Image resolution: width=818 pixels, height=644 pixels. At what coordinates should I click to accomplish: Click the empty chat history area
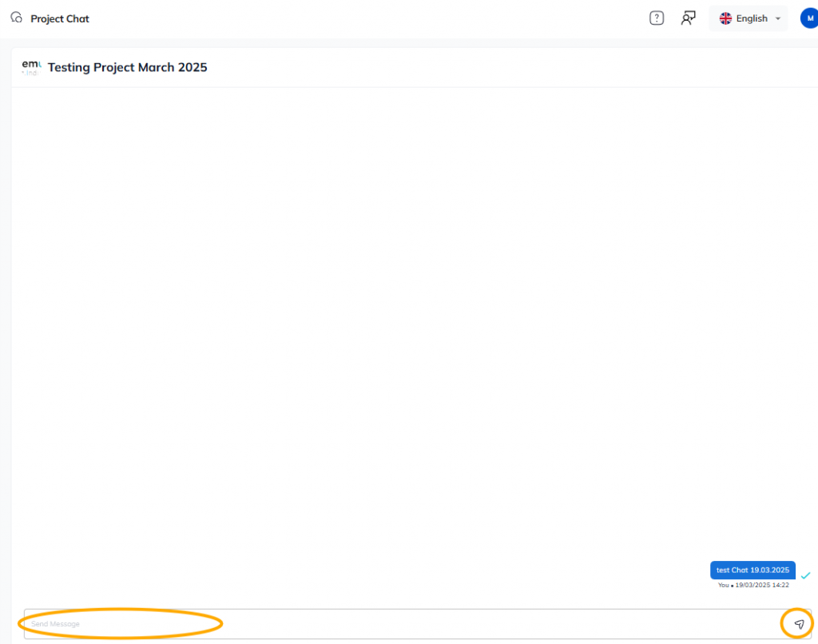click(x=399, y=320)
